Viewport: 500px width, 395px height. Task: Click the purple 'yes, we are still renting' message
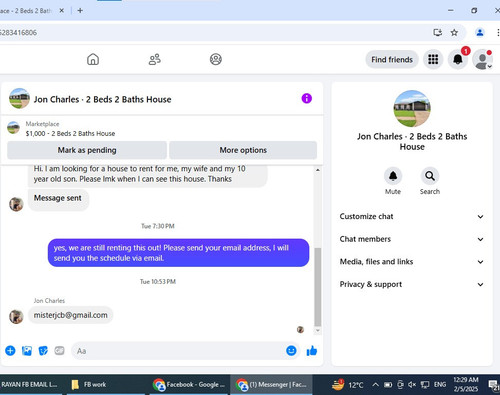(x=178, y=253)
